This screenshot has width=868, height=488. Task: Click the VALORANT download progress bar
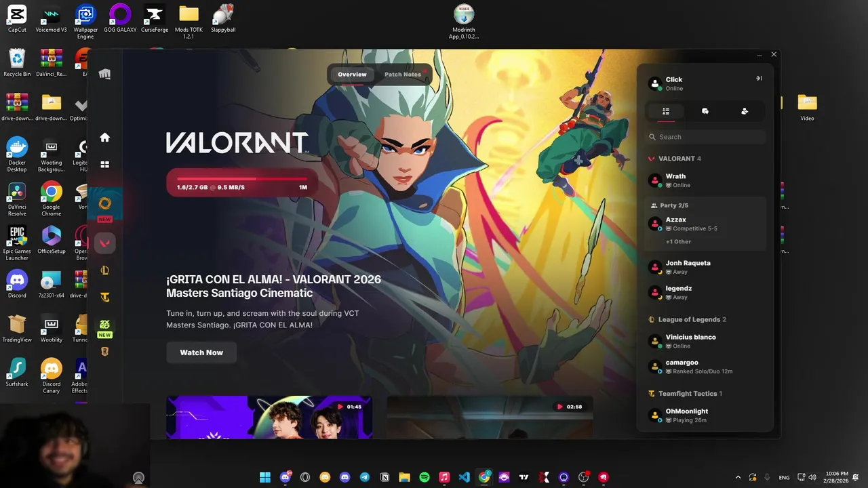pos(242,182)
